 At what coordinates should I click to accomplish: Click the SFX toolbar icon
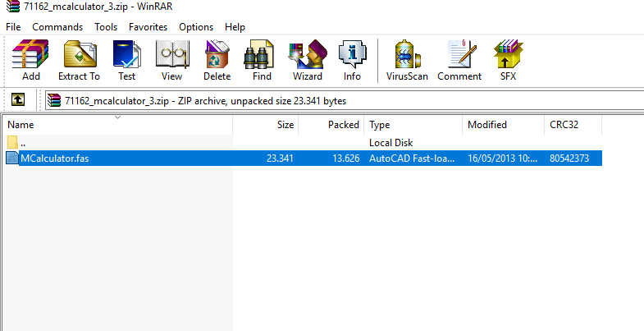(x=508, y=61)
